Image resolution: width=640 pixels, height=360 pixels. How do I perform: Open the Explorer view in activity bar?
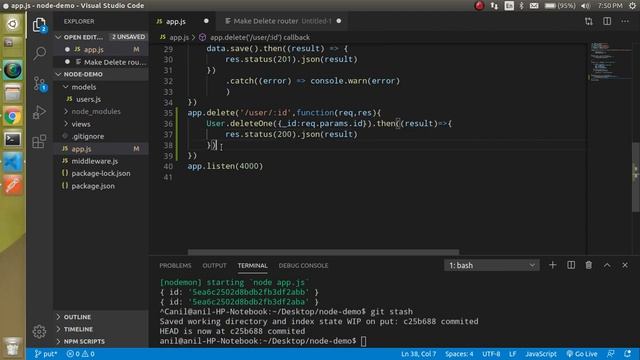point(39,25)
